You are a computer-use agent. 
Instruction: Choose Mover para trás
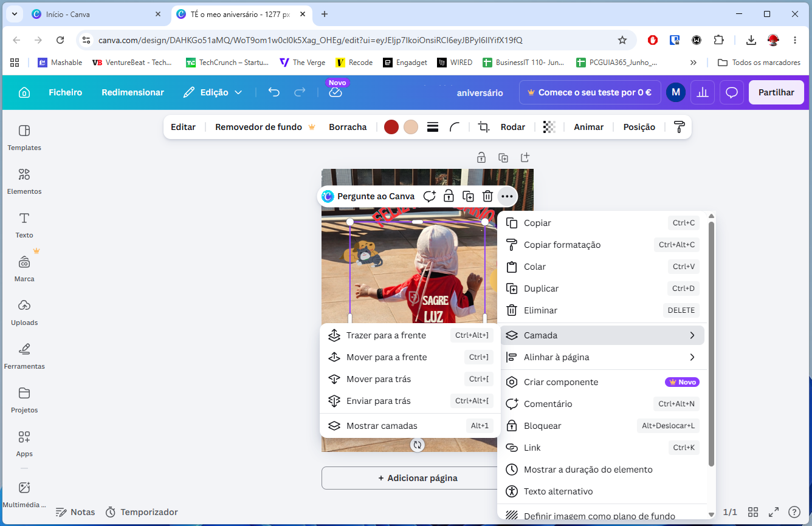tap(410, 379)
